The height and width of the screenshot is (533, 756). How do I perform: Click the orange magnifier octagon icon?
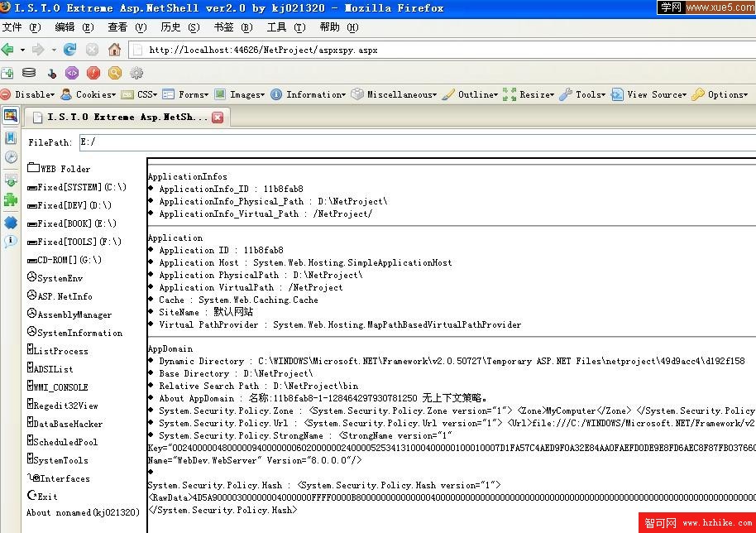pos(115,73)
